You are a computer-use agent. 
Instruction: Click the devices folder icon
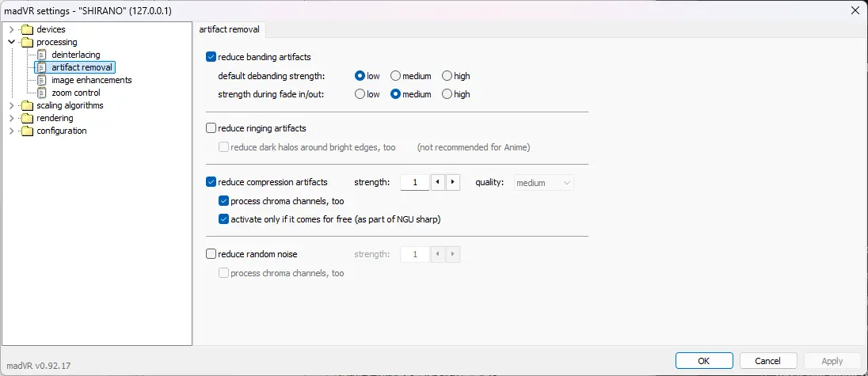pyautogui.click(x=28, y=29)
